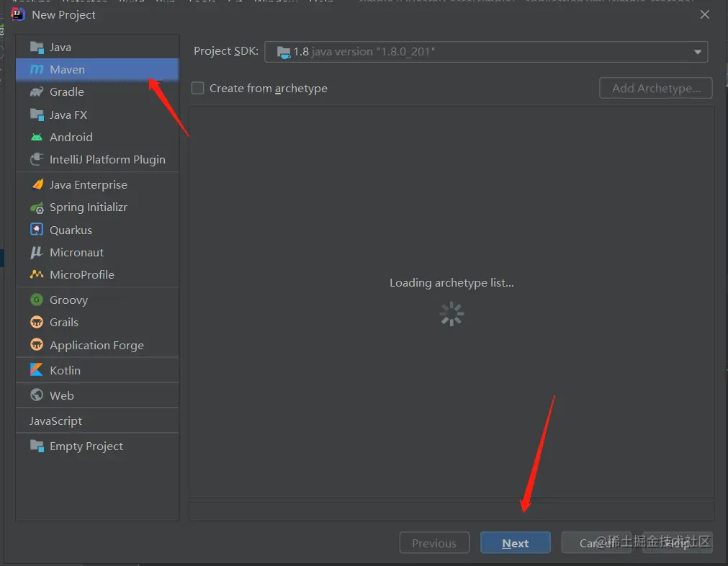Select JavaScript in the project type list
Viewport: 728px width, 566px height.
pyautogui.click(x=97, y=421)
